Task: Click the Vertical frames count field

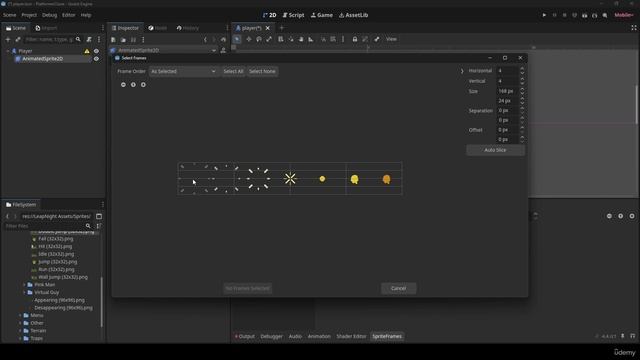Action: tap(507, 81)
